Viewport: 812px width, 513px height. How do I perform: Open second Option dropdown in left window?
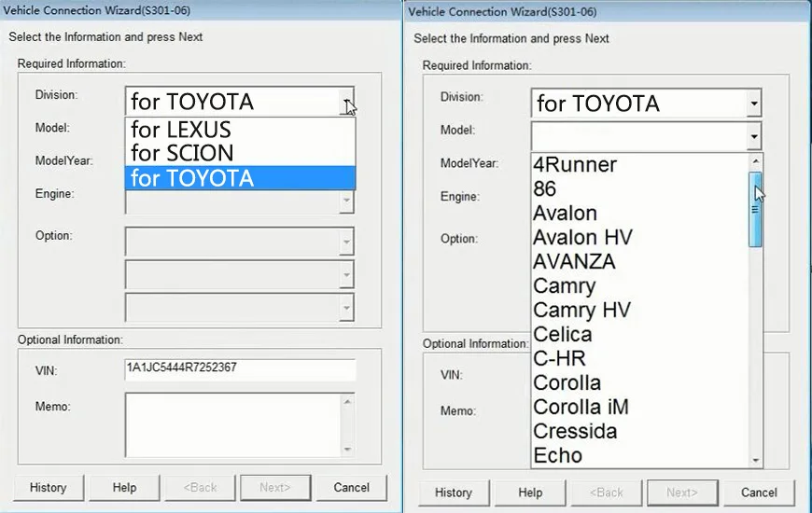346,274
